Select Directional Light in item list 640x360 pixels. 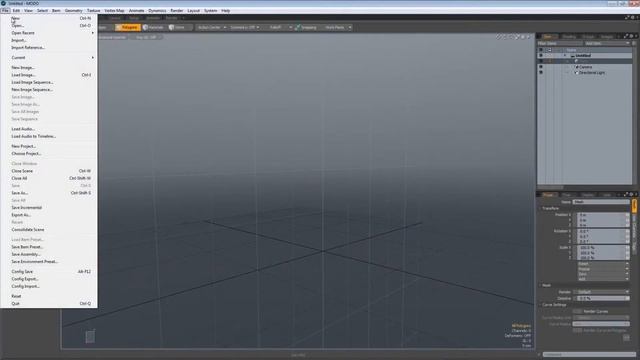pos(592,73)
